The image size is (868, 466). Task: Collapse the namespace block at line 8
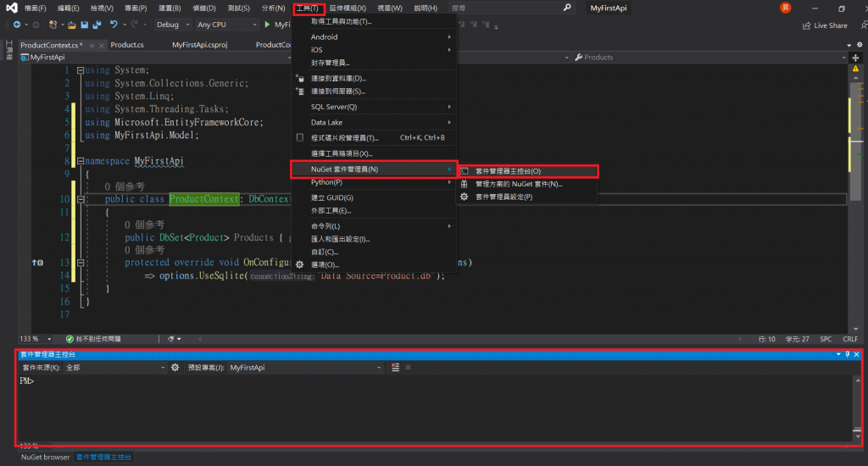[81, 161]
